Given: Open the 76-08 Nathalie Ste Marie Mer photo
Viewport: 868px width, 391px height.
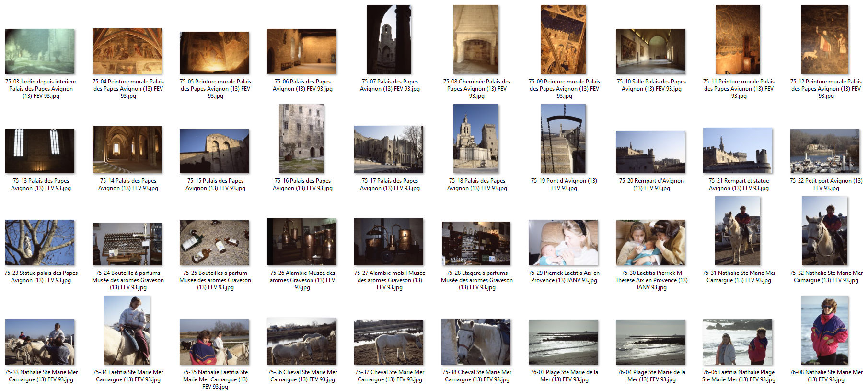Looking at the screenshot, I should coord(825,331).
